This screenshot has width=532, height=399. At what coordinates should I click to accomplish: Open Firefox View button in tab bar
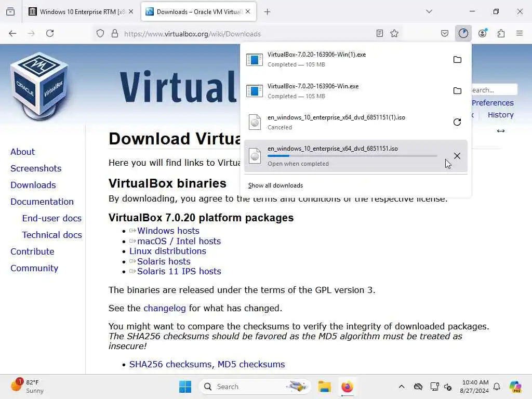10,11
